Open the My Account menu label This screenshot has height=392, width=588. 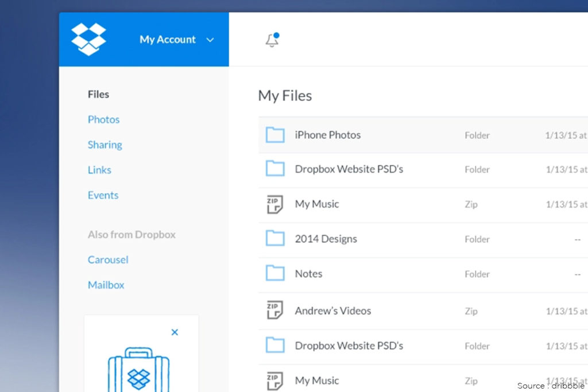(168, 40)
